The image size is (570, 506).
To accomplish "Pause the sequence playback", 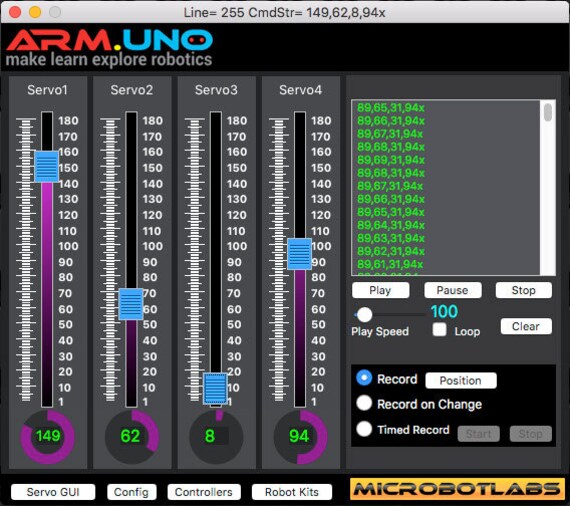I will pyautogui.click(x=453, y=290).
